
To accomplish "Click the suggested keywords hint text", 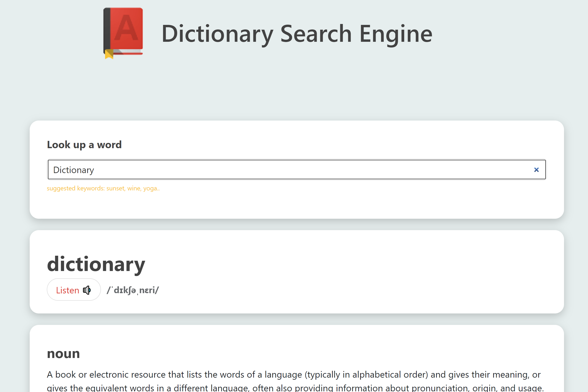I will pos(103,188).
